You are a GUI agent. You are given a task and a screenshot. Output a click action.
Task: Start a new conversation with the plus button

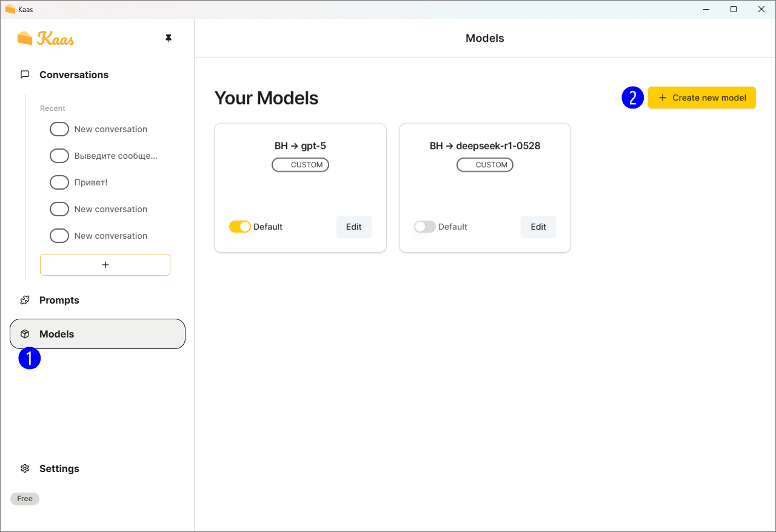[105, 264]
